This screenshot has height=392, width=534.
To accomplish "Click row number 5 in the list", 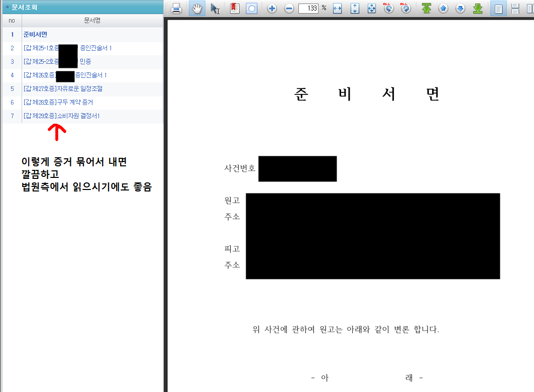I will [x=12, y=89].
